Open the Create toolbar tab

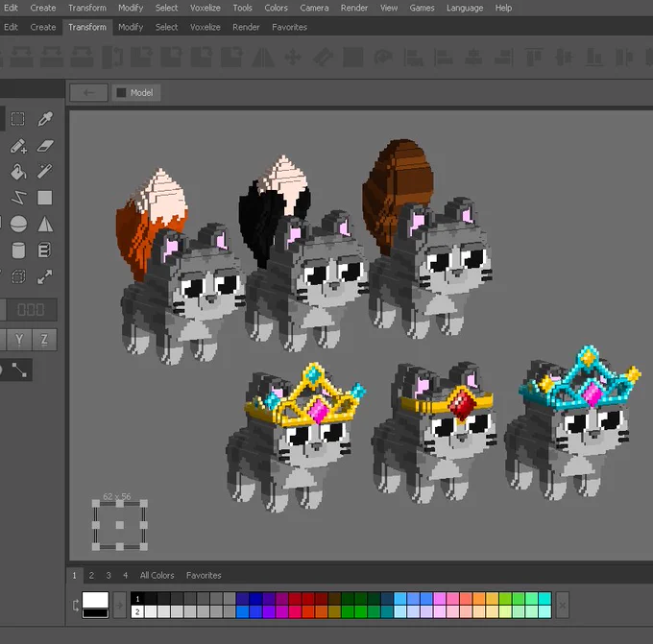coord(43,28)
